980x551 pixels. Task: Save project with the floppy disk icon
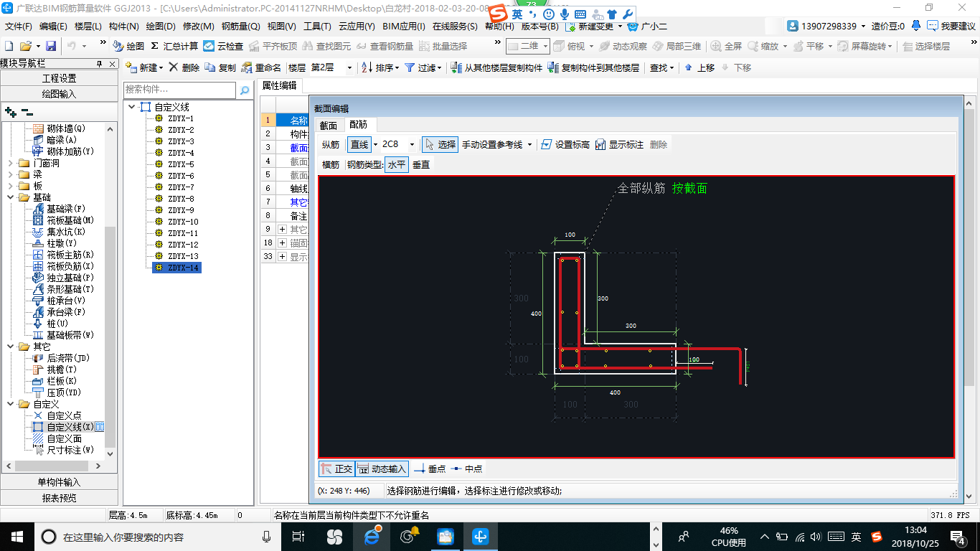tap(50, 46)
